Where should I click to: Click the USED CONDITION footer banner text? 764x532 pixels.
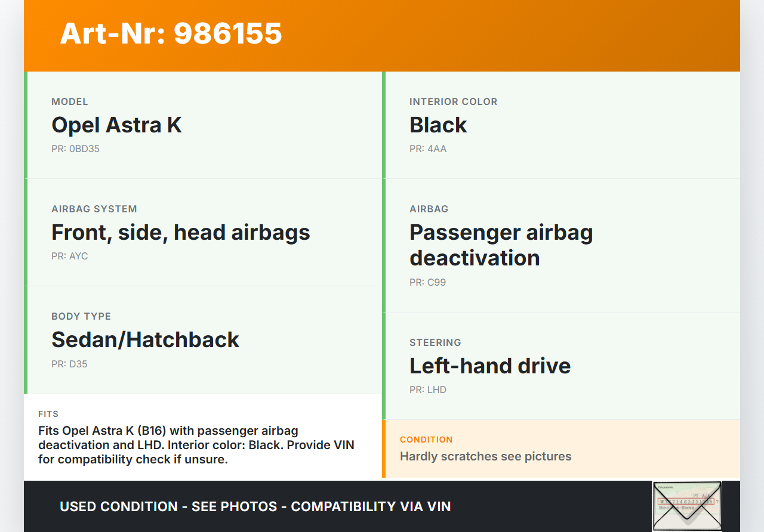[255, 507]
